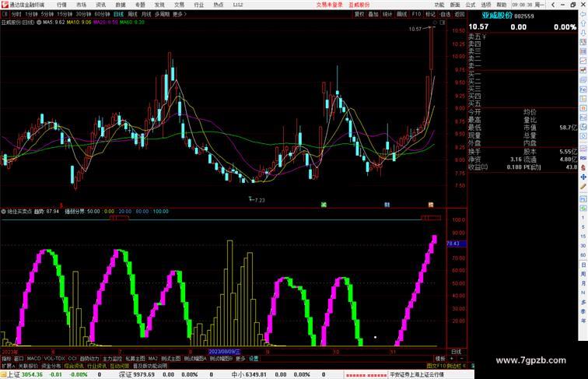
Task: Click the 叠加 overlay button
Action: pyautogui.click(x=373, y=14)
